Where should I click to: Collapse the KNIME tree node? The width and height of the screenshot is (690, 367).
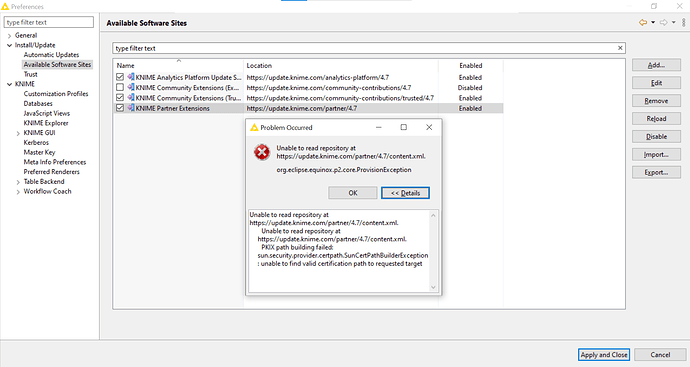pos(9,84)
